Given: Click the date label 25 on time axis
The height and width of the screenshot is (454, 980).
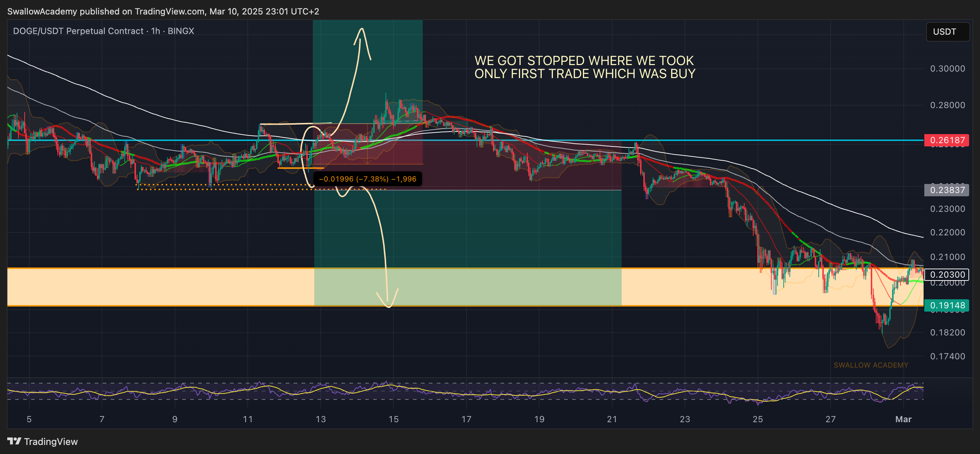Looking at the screenshot, I should click(758, 419).
